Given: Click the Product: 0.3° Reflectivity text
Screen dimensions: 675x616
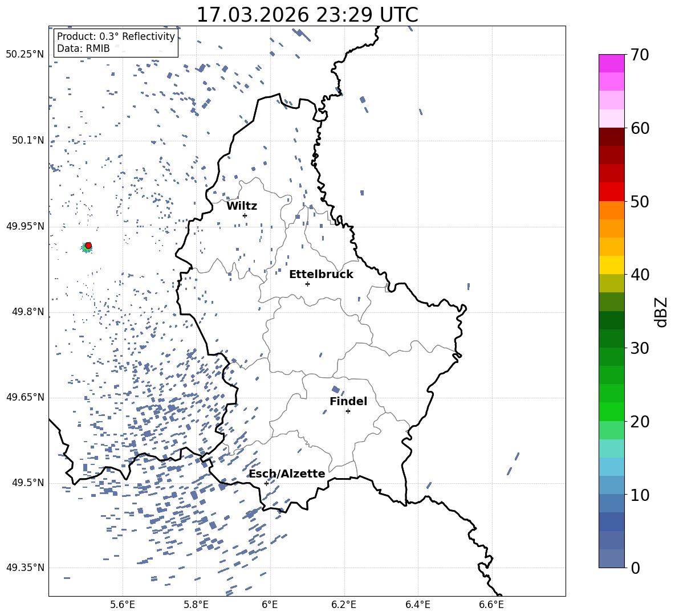Looking at the screenshot, I should coord(116,36).
